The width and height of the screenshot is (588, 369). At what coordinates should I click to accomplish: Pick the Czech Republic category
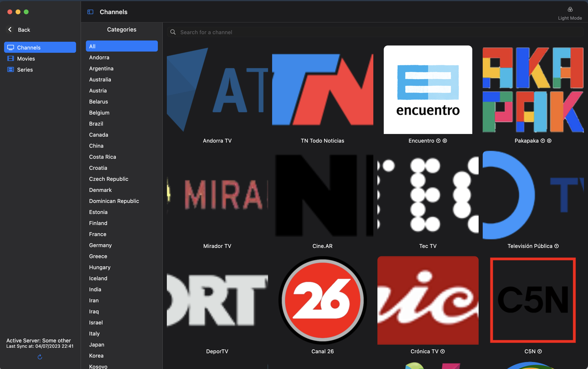tap(109, 179)
